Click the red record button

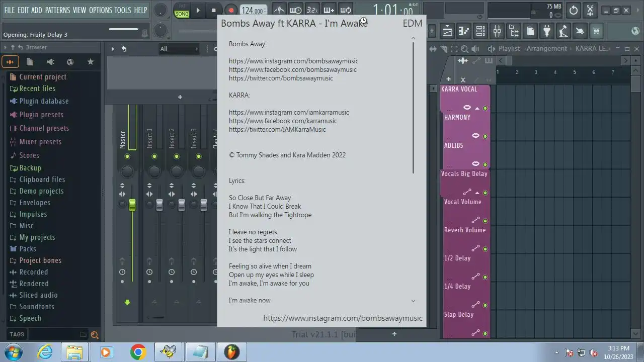point(231,10)
